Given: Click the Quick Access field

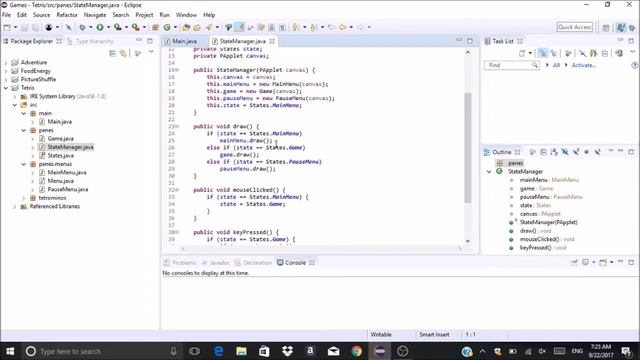Looking at the screenshot, I should click(x=575, y=27).
